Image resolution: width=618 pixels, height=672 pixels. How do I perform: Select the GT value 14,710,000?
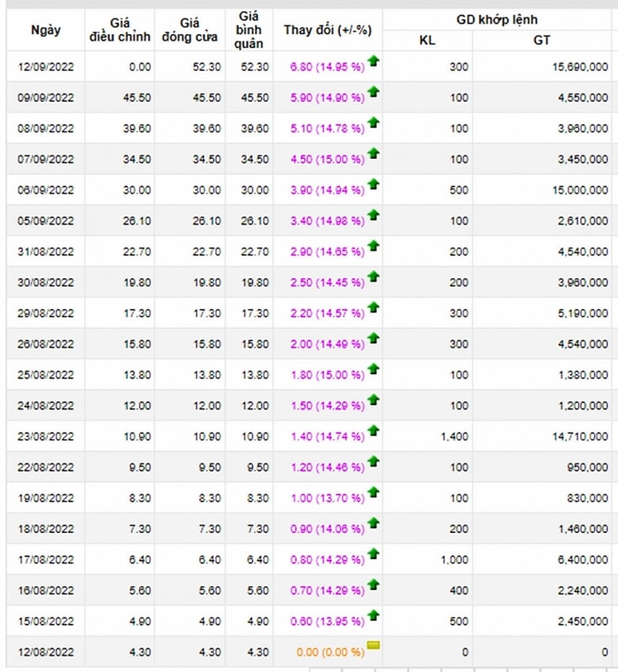(x=580, y=436)
